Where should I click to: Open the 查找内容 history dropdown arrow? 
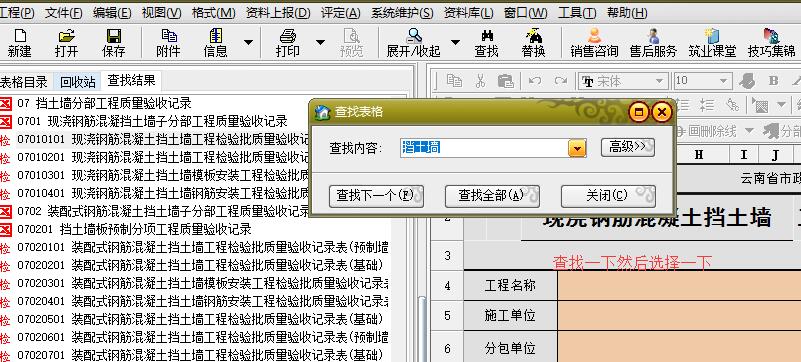pos(577,148)
